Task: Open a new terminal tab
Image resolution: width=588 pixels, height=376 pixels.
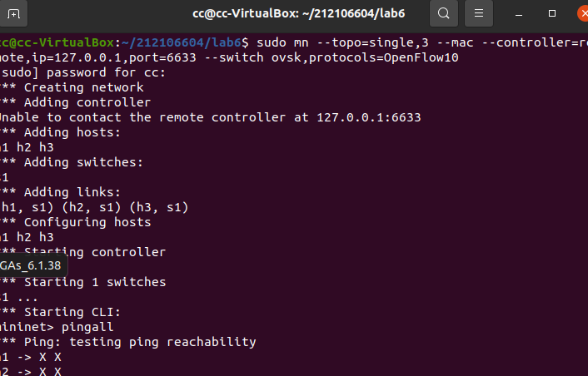Action: point(15,13)
